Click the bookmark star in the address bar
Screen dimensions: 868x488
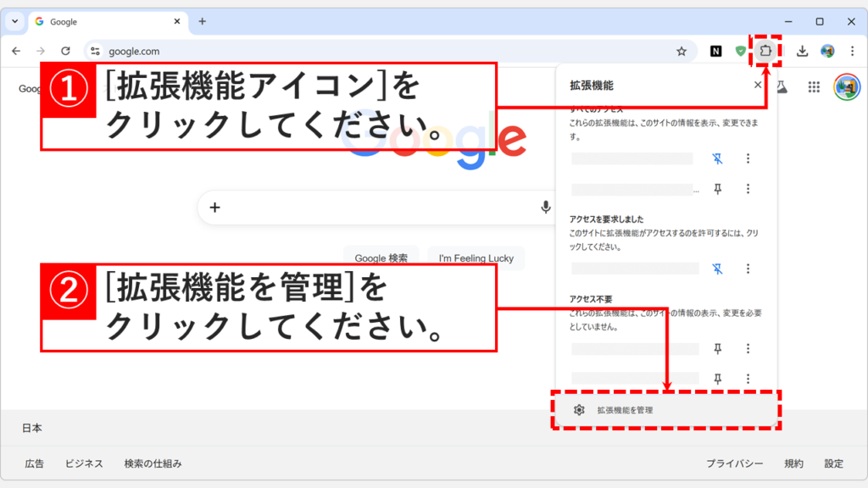pos(682,51)
